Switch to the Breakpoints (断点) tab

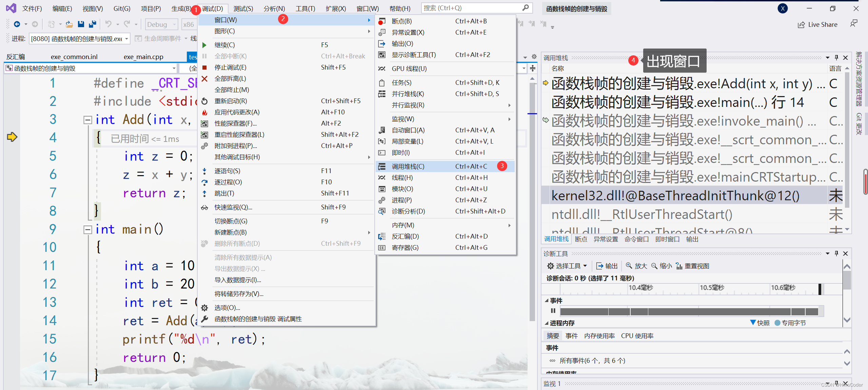581,239
